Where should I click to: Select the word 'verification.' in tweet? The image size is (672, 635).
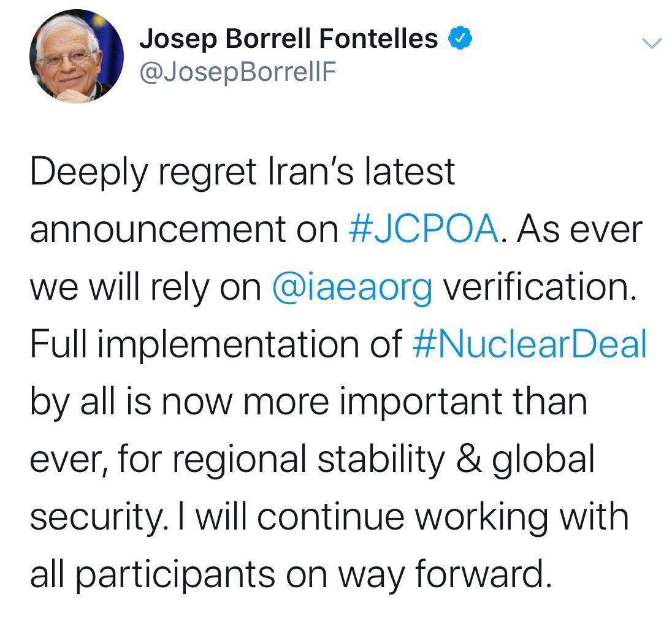539,286
